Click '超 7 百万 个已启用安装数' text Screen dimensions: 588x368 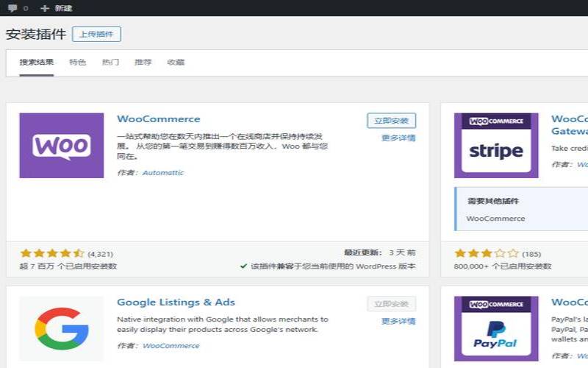68,266
